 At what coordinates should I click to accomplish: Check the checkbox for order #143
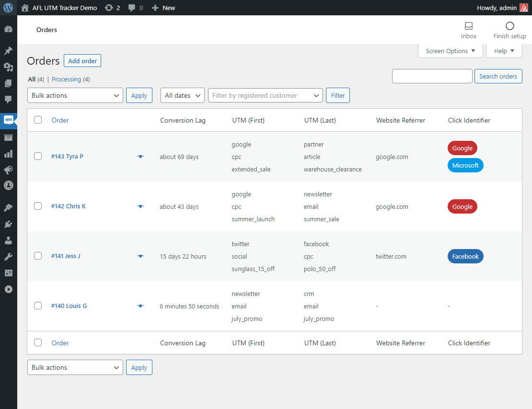[x=38, y=156]
